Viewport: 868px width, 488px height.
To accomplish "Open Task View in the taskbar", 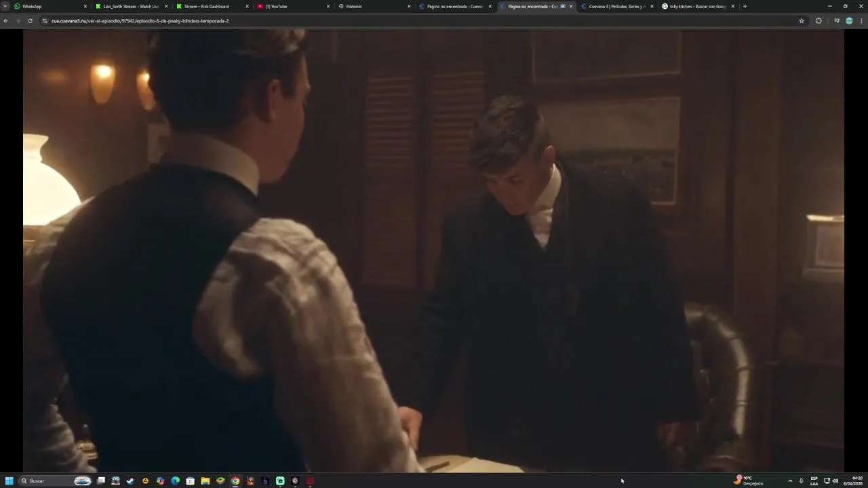I will [x=101, y=481].
